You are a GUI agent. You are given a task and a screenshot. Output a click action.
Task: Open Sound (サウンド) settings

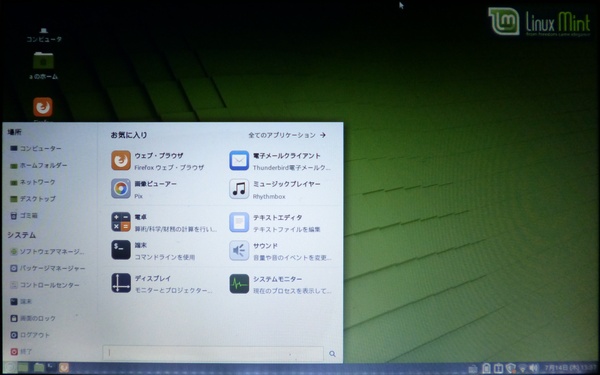[280, 251]
